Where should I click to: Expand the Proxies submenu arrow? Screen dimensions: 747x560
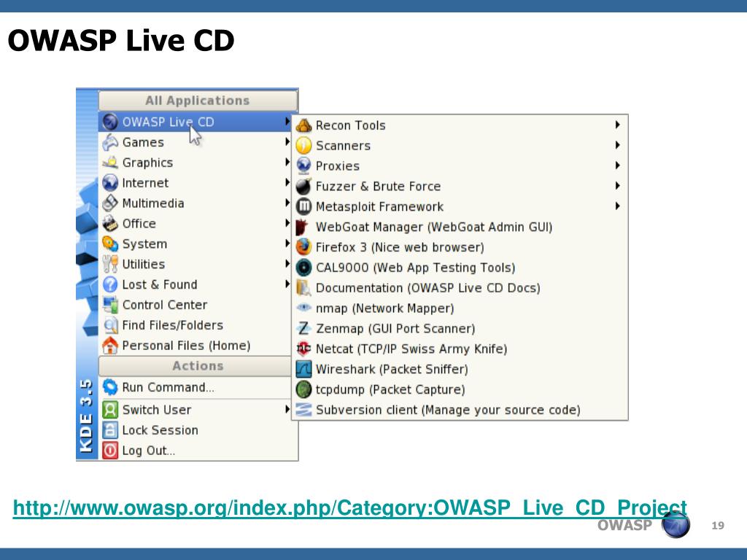pos(617,166)
